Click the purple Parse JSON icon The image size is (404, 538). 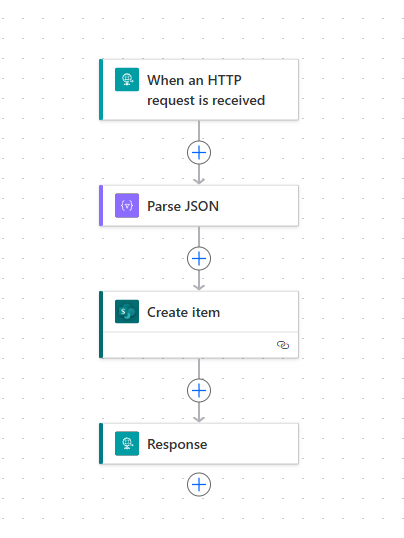tap(127, 206)
